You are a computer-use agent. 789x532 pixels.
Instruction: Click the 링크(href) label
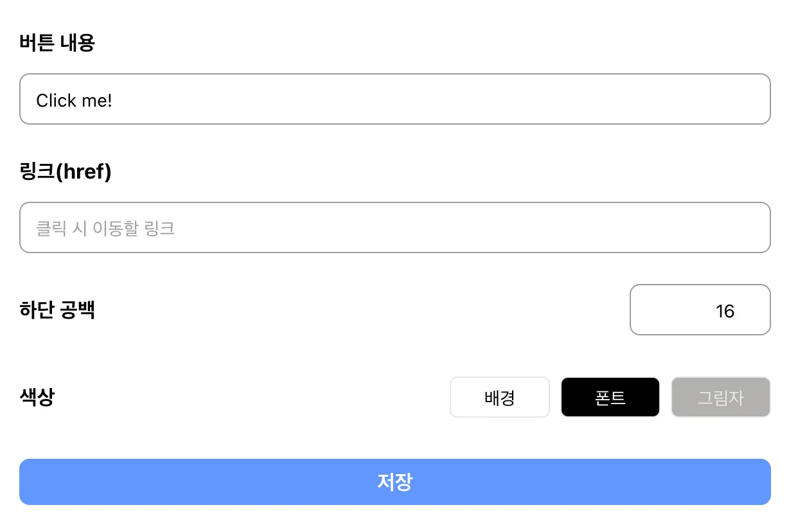pyautogui.click(x=65, y=172)
